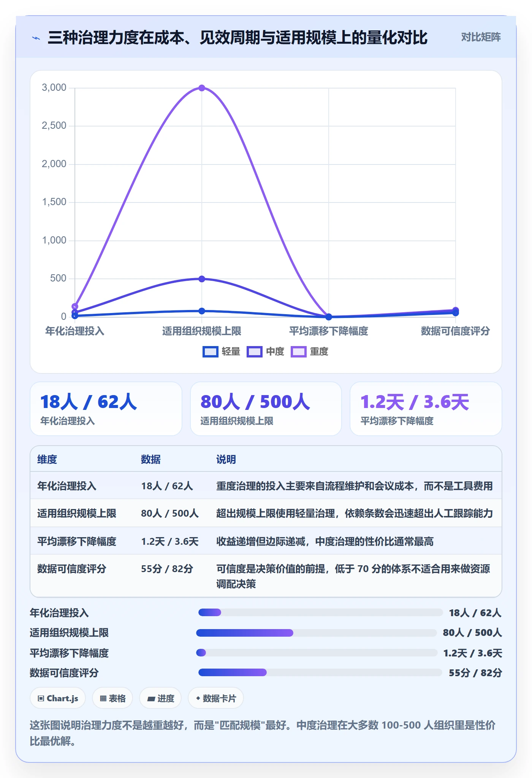Click the 维度 table column header
The image size is (532, 778).
click(x=47, y=459)
